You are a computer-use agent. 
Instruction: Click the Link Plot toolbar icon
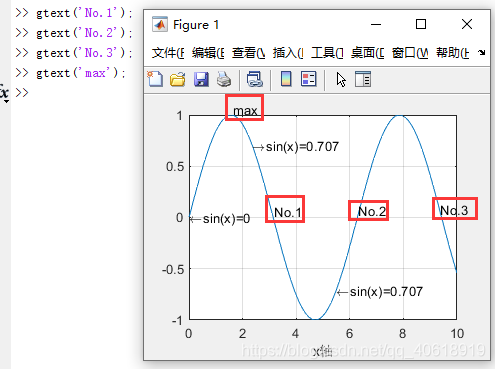coord(255,79)
